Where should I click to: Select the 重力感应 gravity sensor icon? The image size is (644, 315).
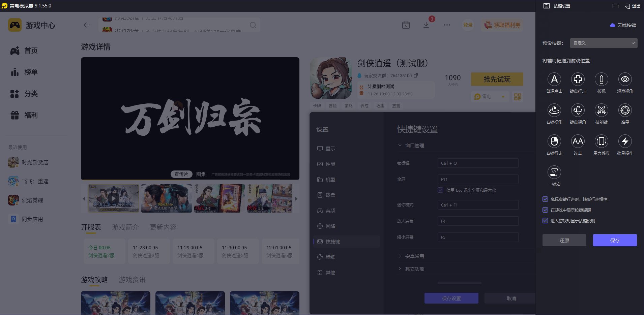coord(601,141)
